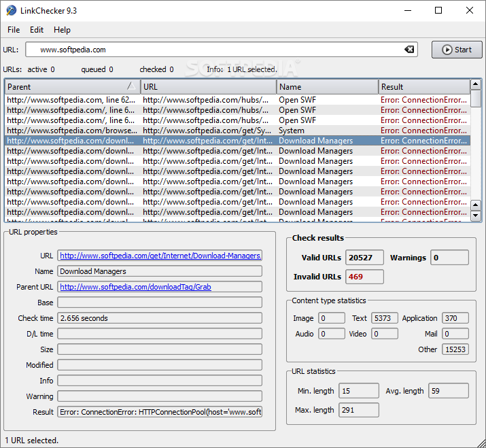This screenshot has height=448, width=486.
Task: Click the page-up arrow above the bottom scrollbar arrow
Action: click(475, 205)
